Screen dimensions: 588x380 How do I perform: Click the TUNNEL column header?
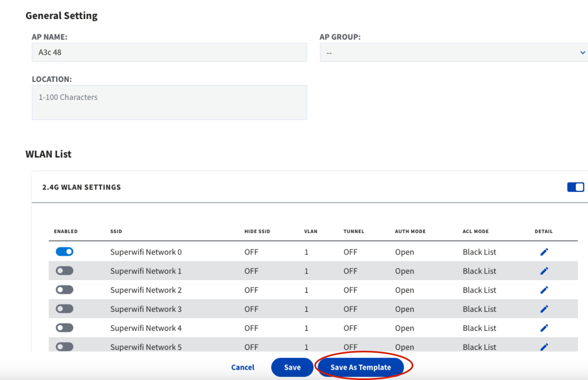[x=354, y=231]
